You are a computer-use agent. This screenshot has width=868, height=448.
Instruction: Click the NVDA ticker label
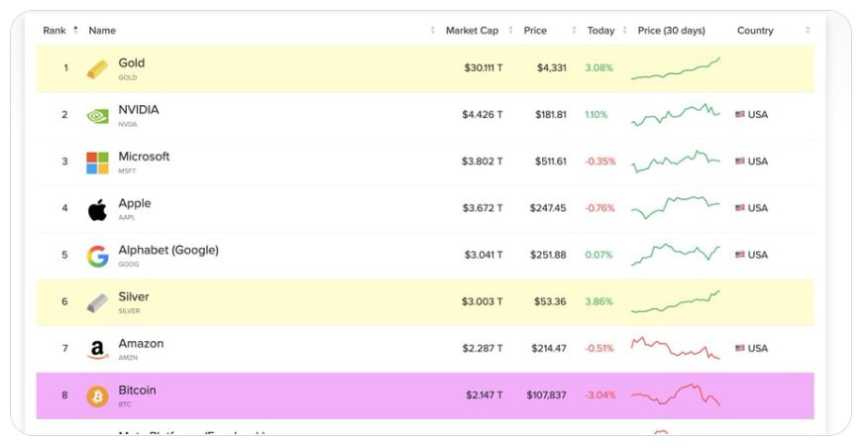click(128, 125)
